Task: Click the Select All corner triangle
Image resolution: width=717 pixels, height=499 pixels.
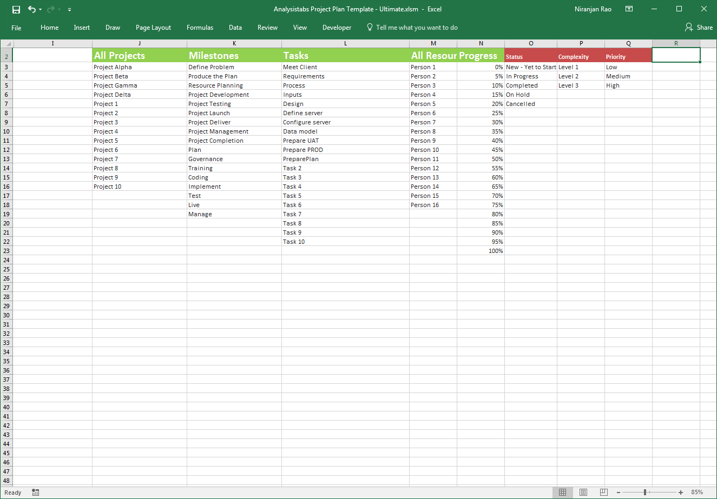Action: click(6, 43)
